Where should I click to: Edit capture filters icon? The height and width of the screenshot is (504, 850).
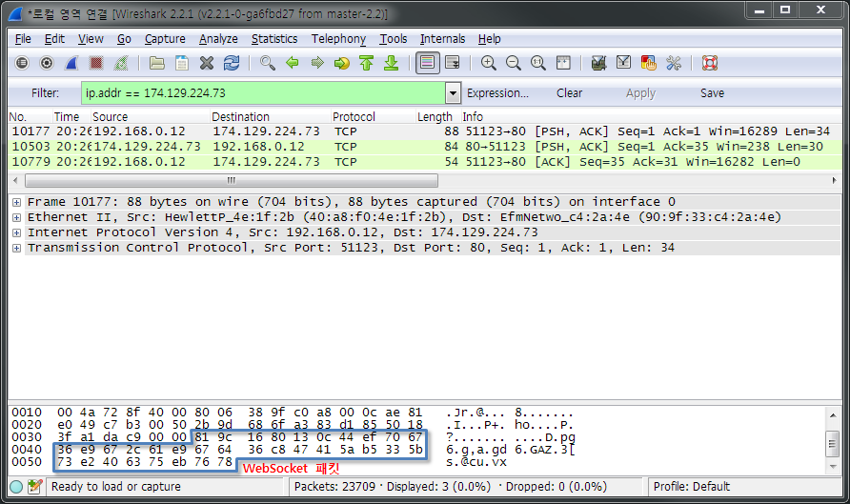tap(599, 64)
